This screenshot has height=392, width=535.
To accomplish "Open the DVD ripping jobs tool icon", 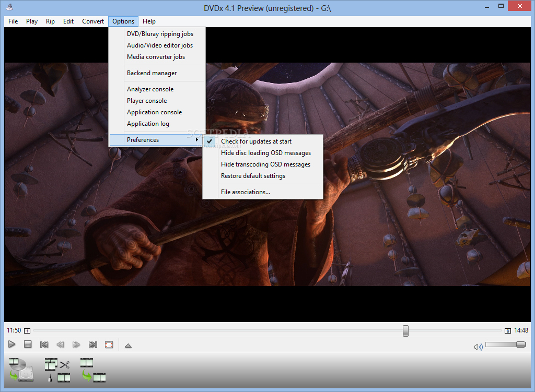I will tap(21, 368).
